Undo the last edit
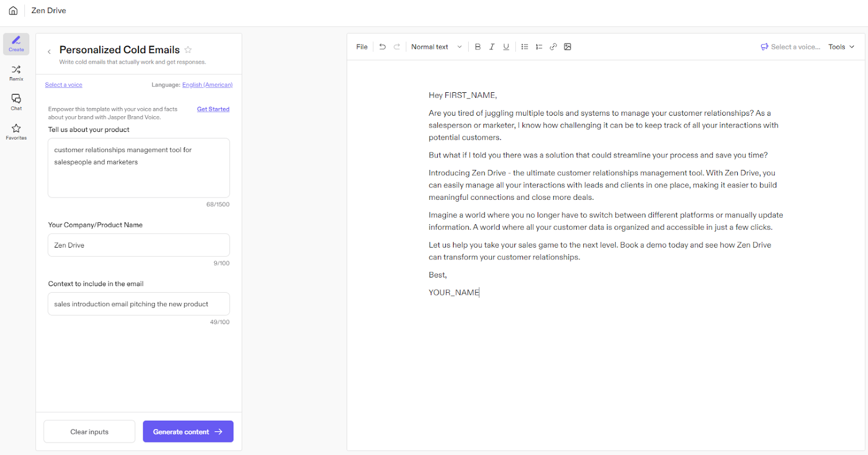868x455 pixels. pyautogui.click(x=382, y=47)
